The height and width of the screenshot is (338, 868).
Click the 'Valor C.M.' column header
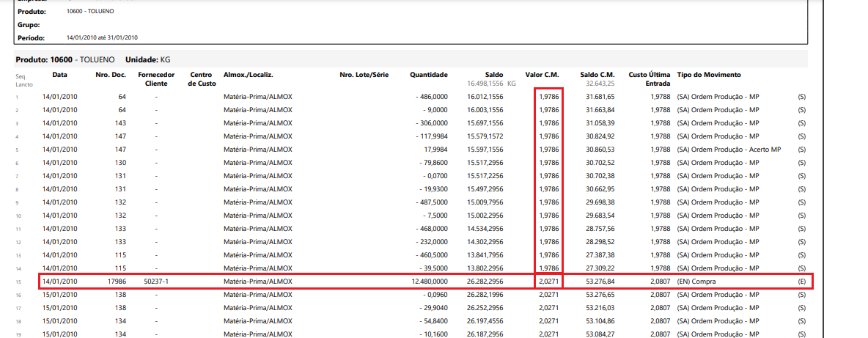tap(542, 75)
